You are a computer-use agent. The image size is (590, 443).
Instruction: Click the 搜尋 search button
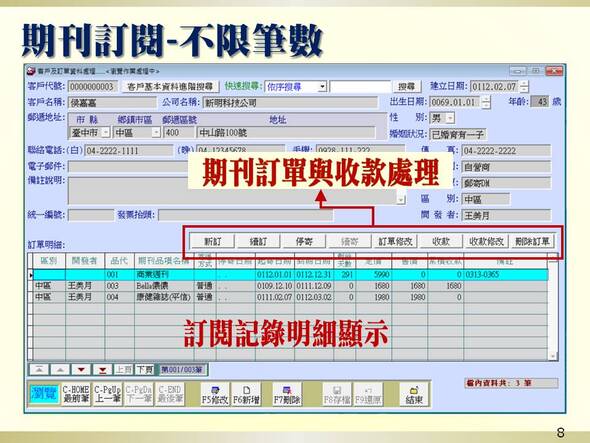click(407, 87)
